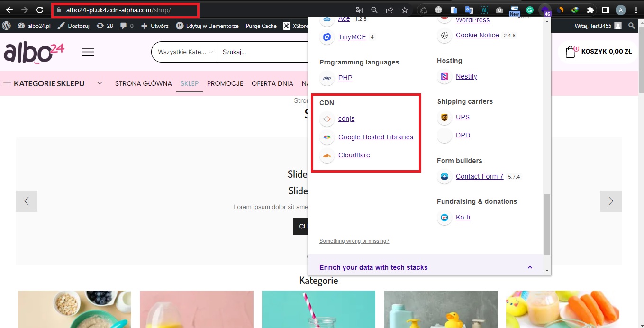Share this page icon

[390, 10]
